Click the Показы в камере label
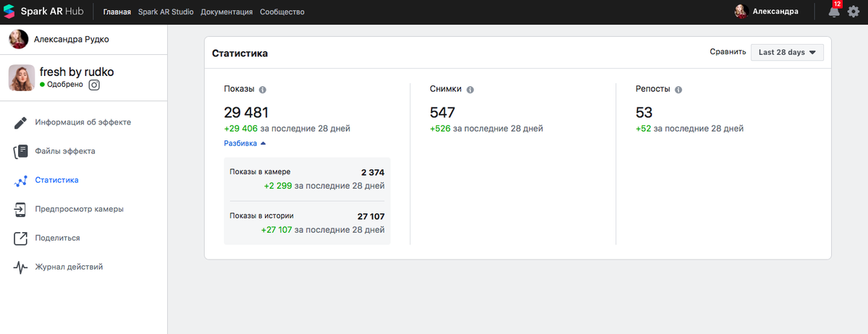 tap(260, 172)
